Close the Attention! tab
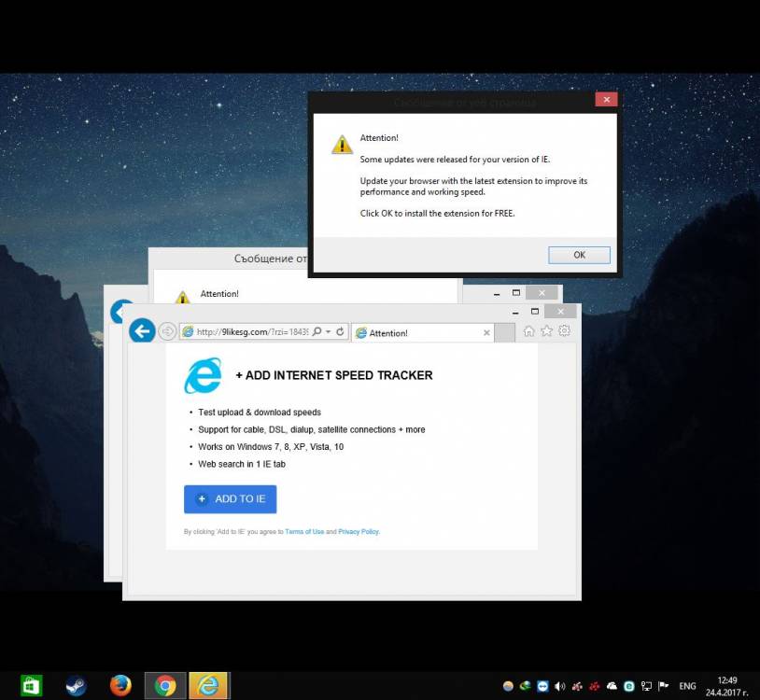 (486, 333)
